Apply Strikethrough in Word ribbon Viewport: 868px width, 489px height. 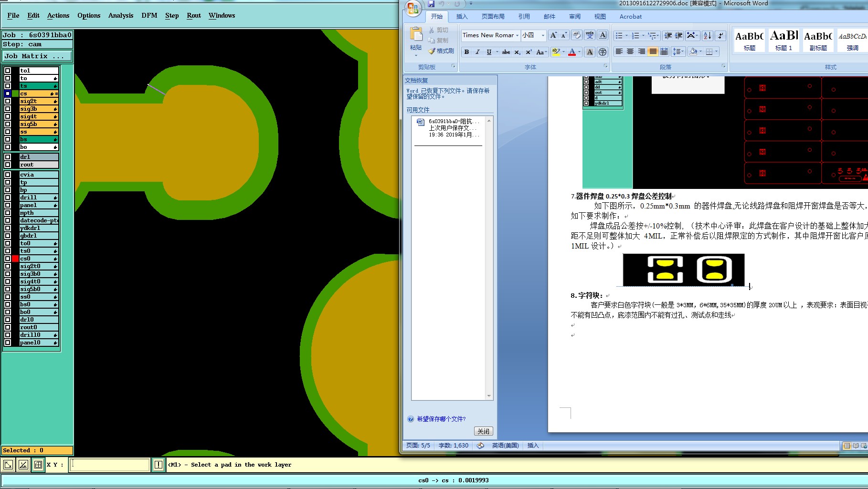pos(506,52)
